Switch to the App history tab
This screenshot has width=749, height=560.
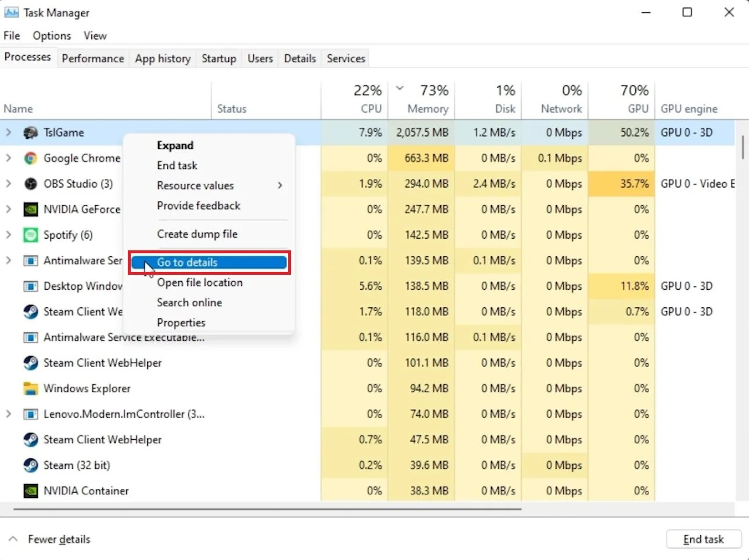point(163,58)
